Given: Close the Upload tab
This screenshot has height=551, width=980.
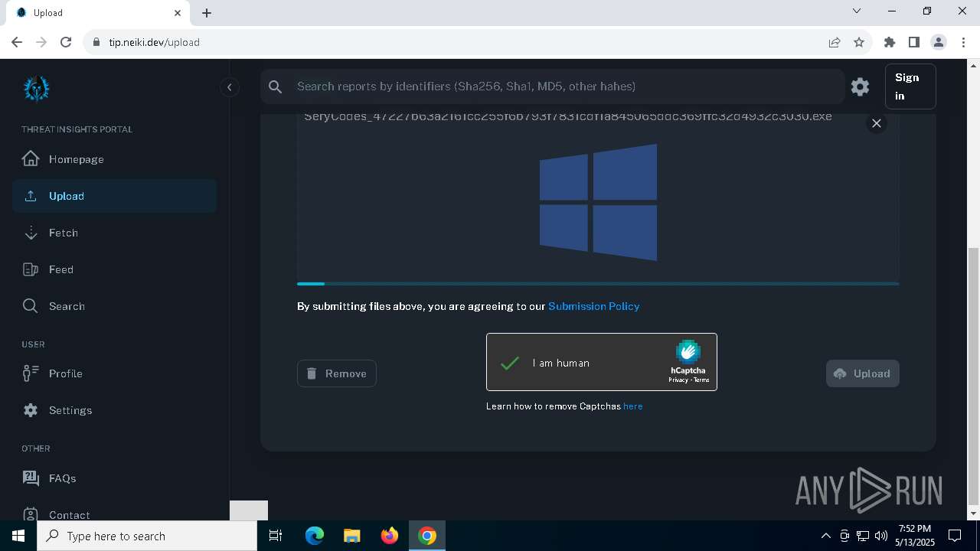Looking at the screenshot, I should [178, 12].
